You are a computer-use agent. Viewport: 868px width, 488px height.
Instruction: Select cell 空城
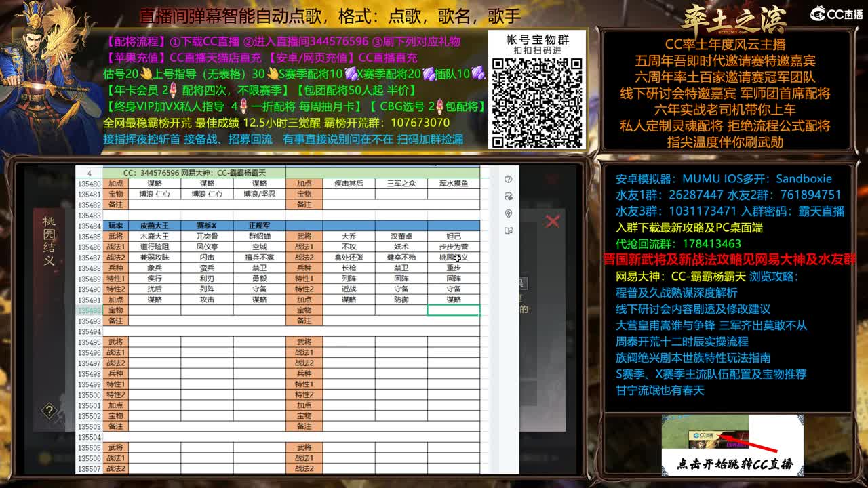coord(259,247)
